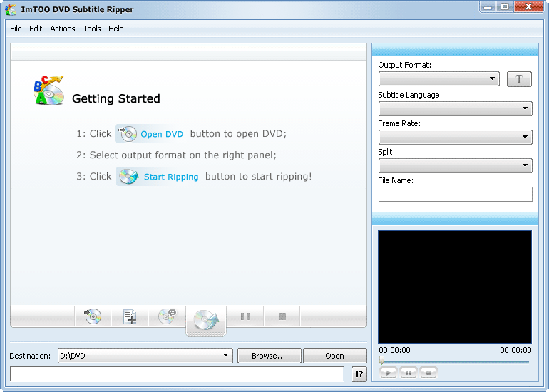Open the File menu

[16, 29]
